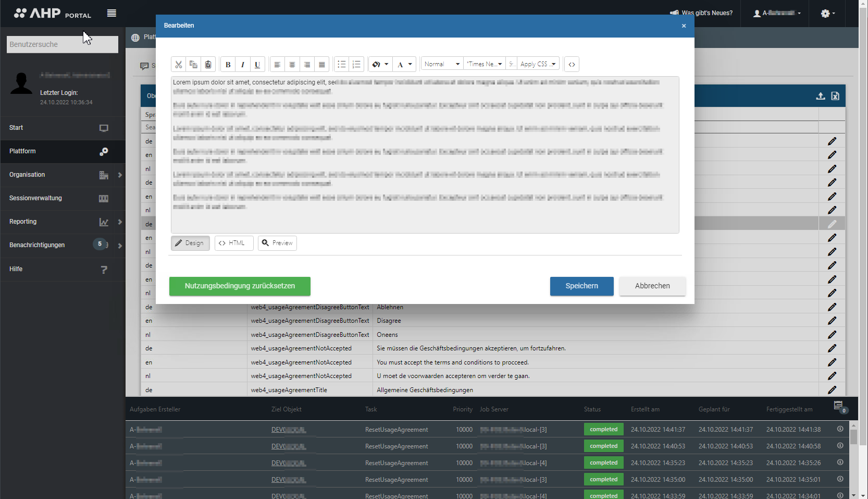Click the globe icon in the breadcrumb bar
This screenshot has width=868, height=499.
135,38
